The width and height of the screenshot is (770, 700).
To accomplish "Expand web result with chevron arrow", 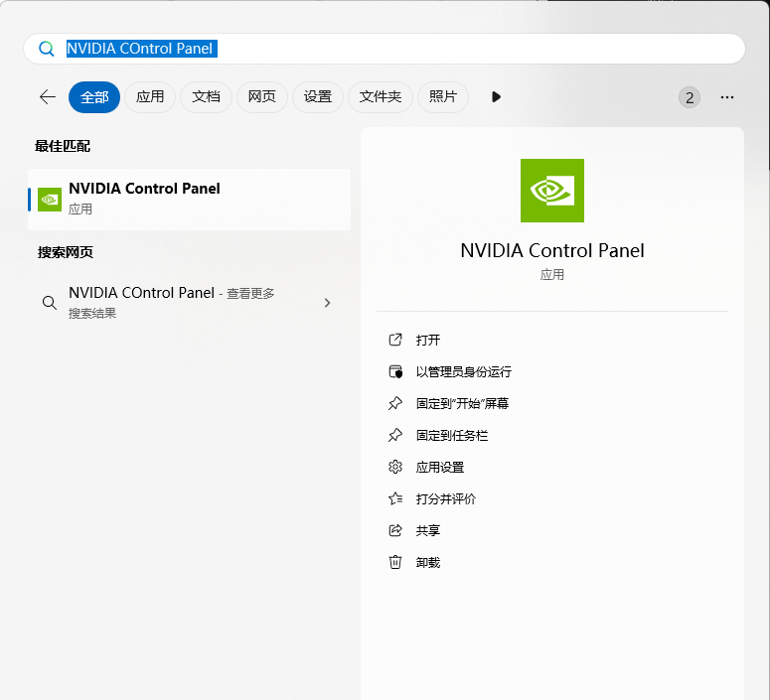I will (328, 303).
